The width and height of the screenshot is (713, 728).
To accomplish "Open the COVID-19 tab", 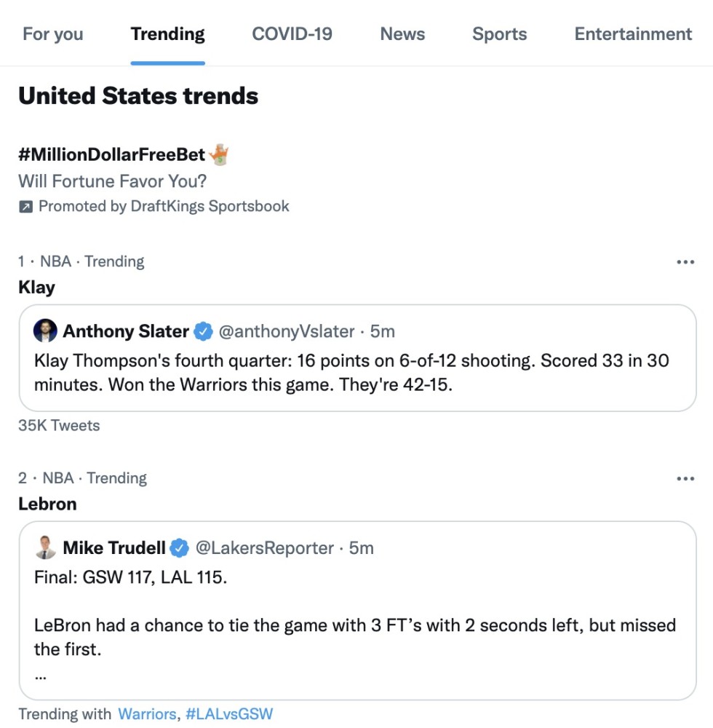I will pos(292,34).
